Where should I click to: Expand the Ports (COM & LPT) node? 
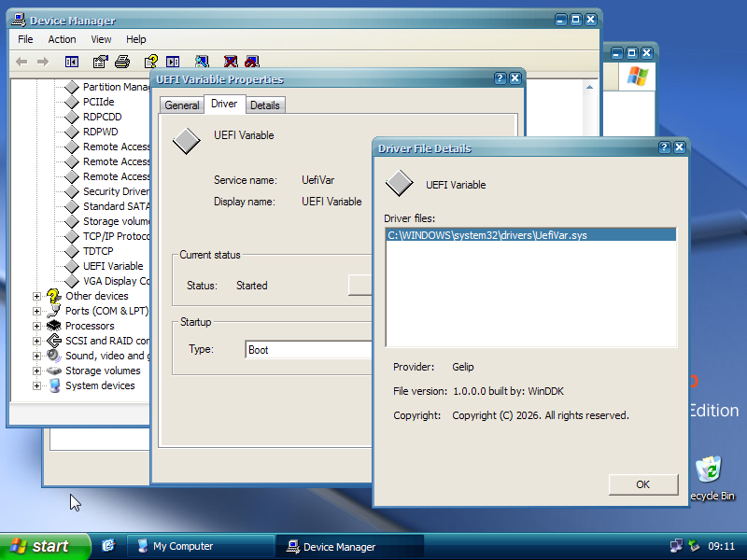click(36, 311)
